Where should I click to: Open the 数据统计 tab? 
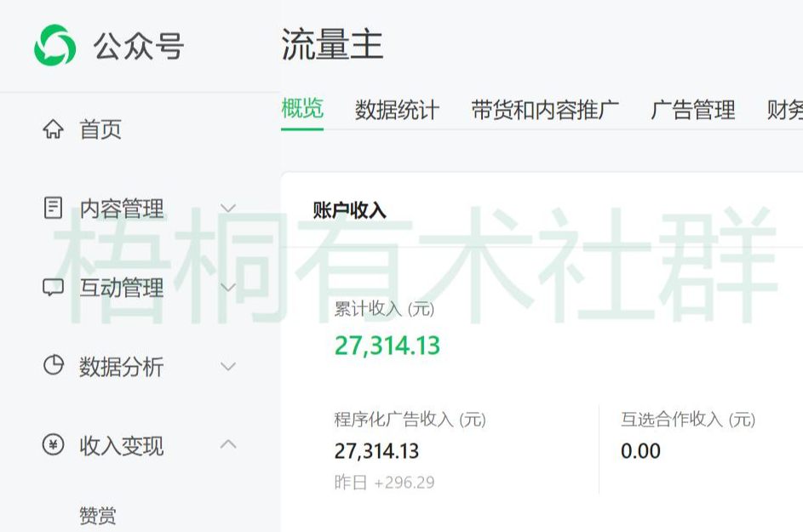coord(397,109)
